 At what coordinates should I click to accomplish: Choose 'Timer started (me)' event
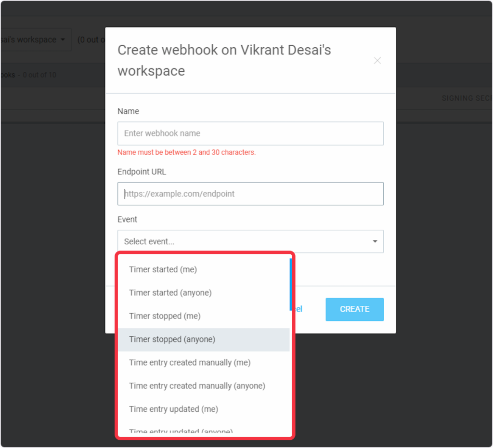coord(163,269)
